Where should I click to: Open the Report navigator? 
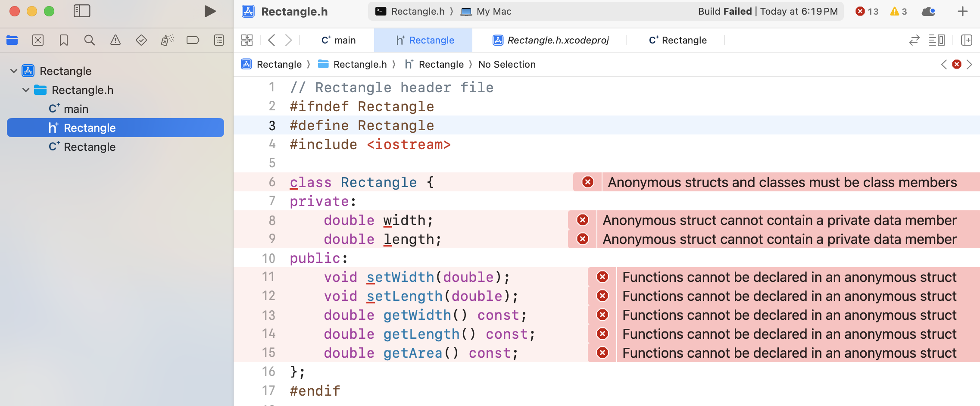(219, 40)
